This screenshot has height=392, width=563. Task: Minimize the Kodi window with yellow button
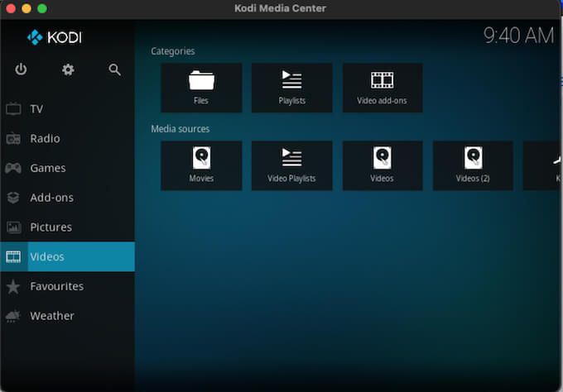coord(26,8)
